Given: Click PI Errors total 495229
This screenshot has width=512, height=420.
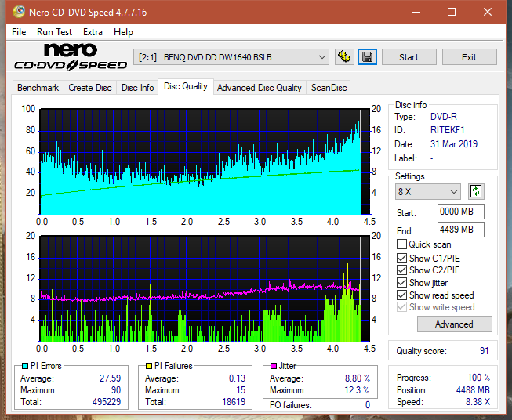Looking at the screenshot, I should click(x=107, y=402).
